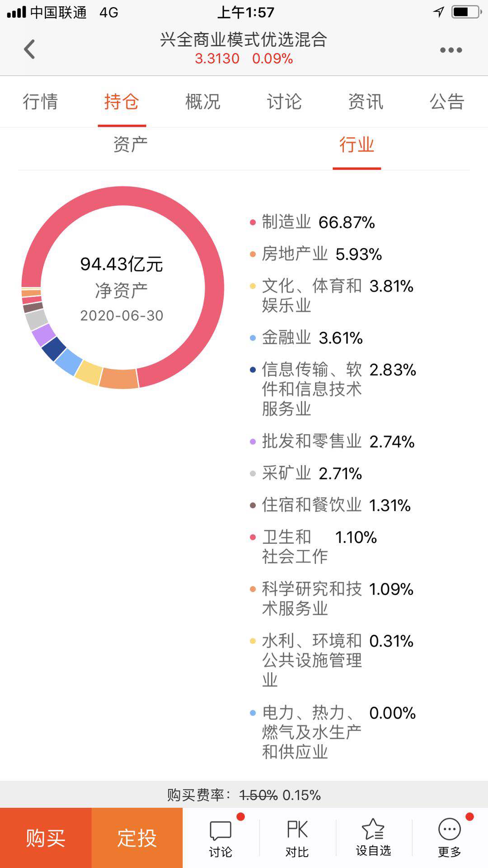This screenshot has height=868, width=488.
Task: Select the 概况 tab
Action: pos(202,102)
